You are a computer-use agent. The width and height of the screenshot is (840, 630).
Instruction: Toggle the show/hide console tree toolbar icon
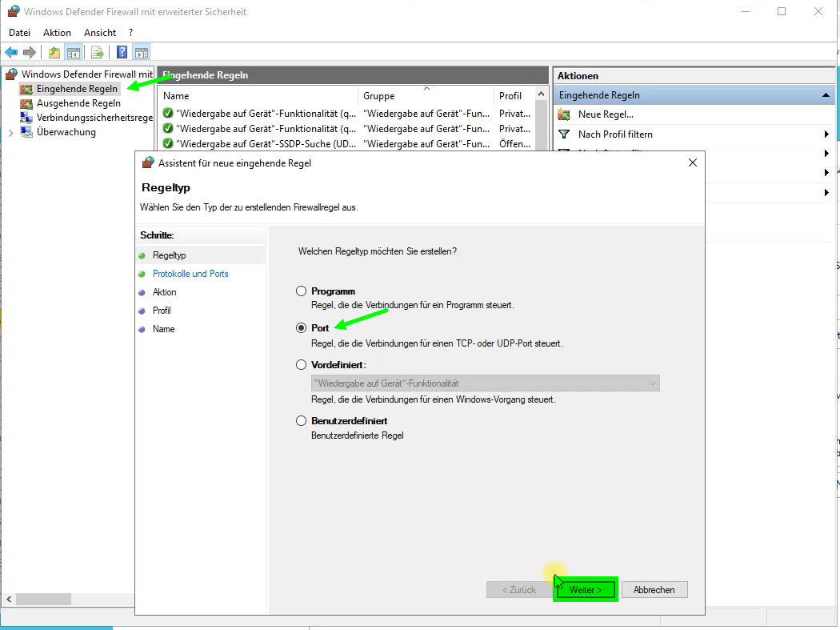74,53
